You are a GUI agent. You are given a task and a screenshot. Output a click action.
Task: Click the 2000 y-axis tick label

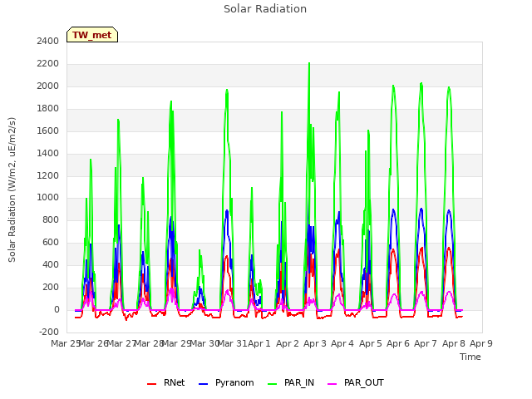(48, 86)
